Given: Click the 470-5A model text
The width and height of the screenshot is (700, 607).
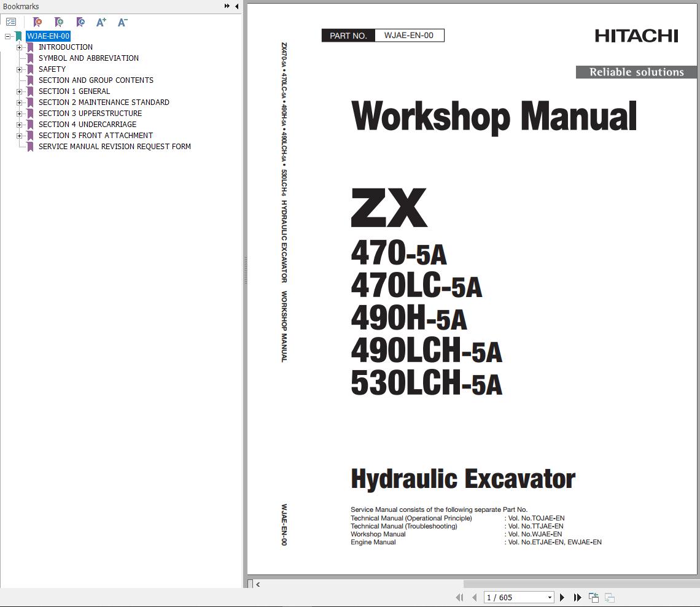Looking at the screenshot, I should tap(399, 253).
